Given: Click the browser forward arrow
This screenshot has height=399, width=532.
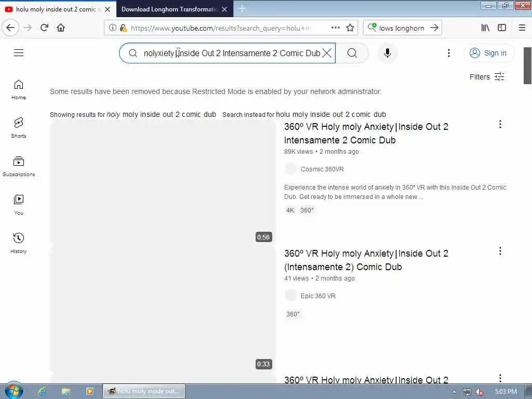Looking at the screenshot, I should [x=28, y=28].
